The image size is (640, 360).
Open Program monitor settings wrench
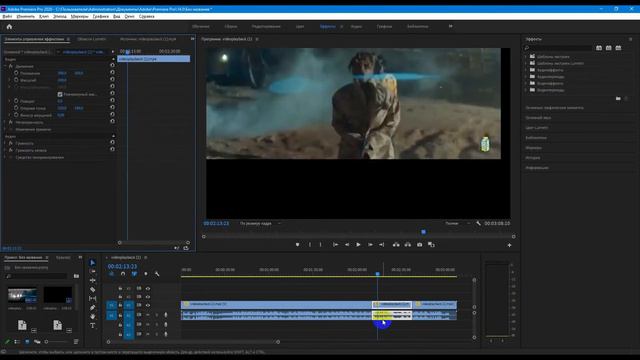tap(478, 223)
